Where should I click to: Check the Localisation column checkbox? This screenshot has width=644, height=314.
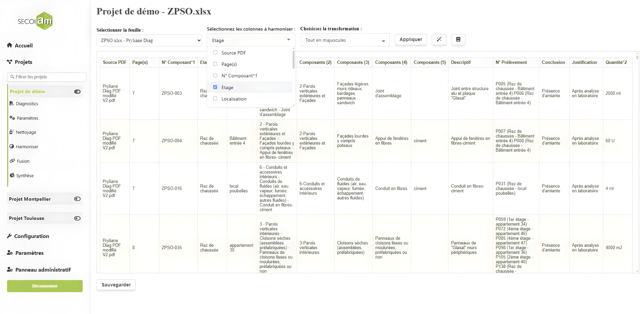click(215, 99)
